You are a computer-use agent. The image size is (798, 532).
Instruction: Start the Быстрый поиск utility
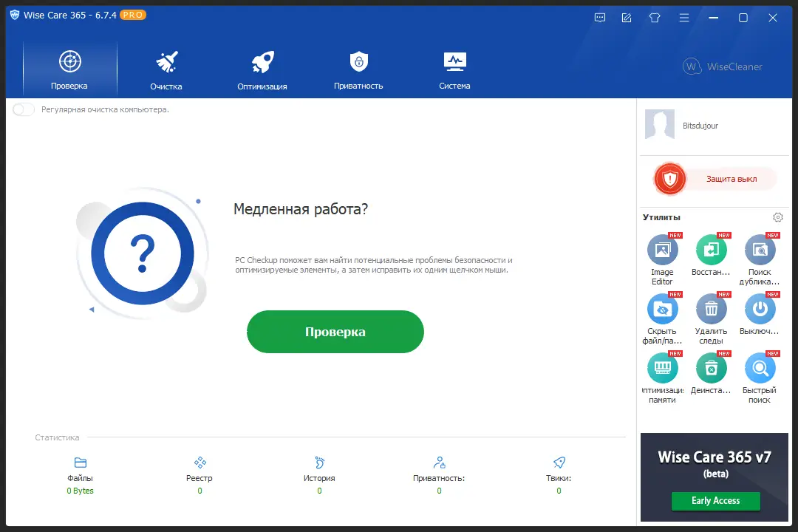pos(760,368)
